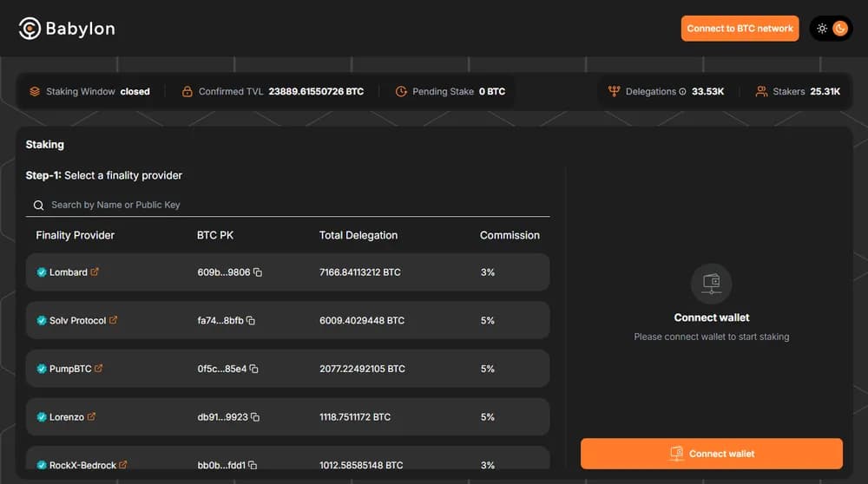Image resolution: width=868 pixels, height=484 pixels.
Task: Copy Solv Protocol's BTC public key
Action: pyautogui.click(x=251, y=321)
